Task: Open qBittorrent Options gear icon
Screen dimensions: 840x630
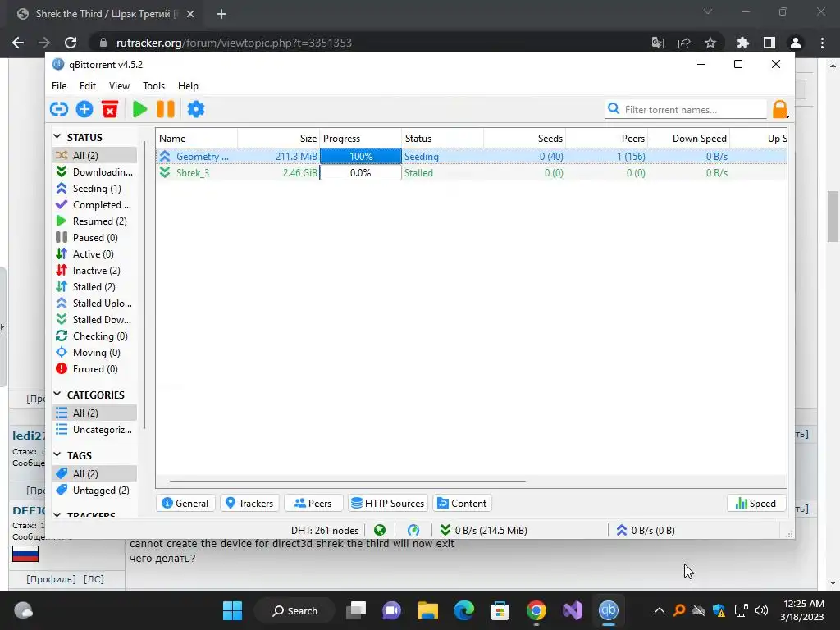Action: click(195, 109)
